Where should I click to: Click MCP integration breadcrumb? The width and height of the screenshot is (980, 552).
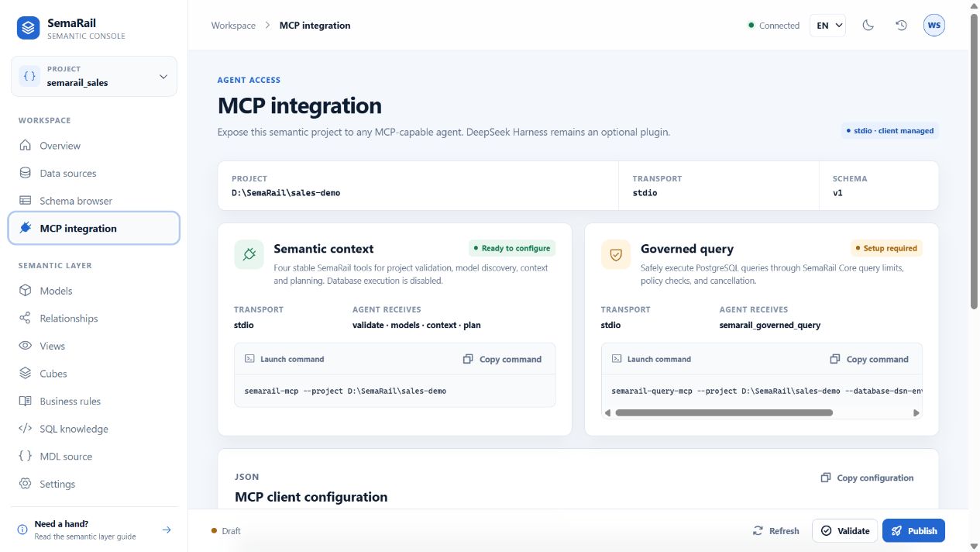(315, 26)
